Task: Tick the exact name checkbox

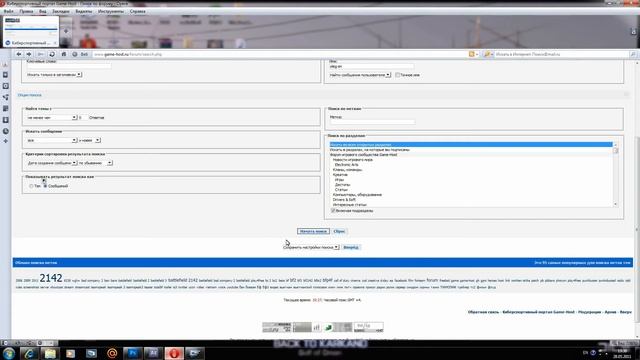Action: click(398, 75)
